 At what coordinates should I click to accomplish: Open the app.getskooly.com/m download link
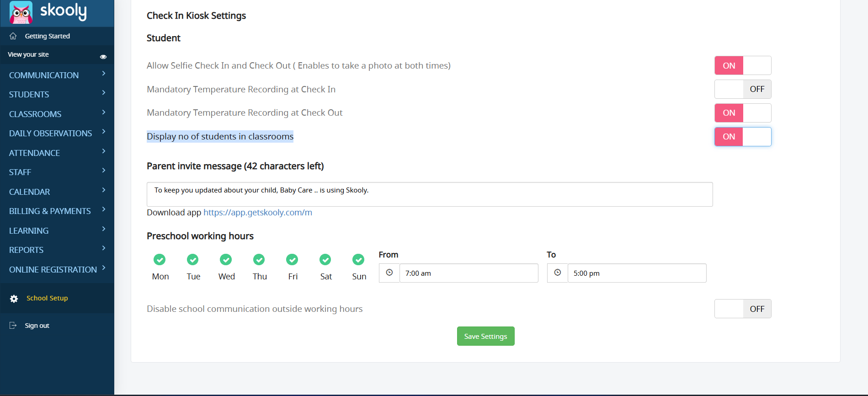click(x=257, y=213)
